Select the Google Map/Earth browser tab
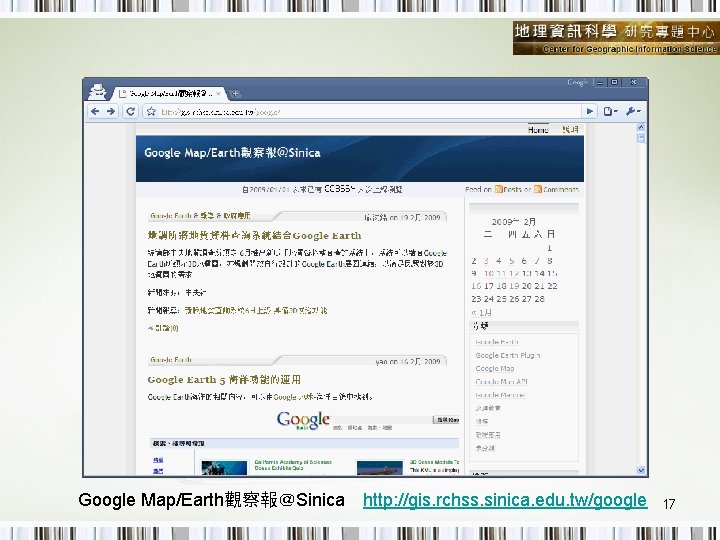This screenshot has height=540, width=720. point(168,94)
